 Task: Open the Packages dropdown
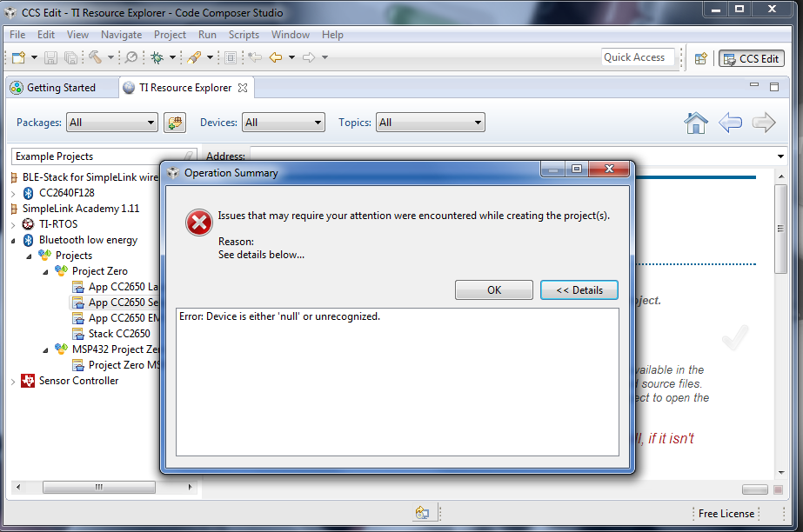coord(111,123)
